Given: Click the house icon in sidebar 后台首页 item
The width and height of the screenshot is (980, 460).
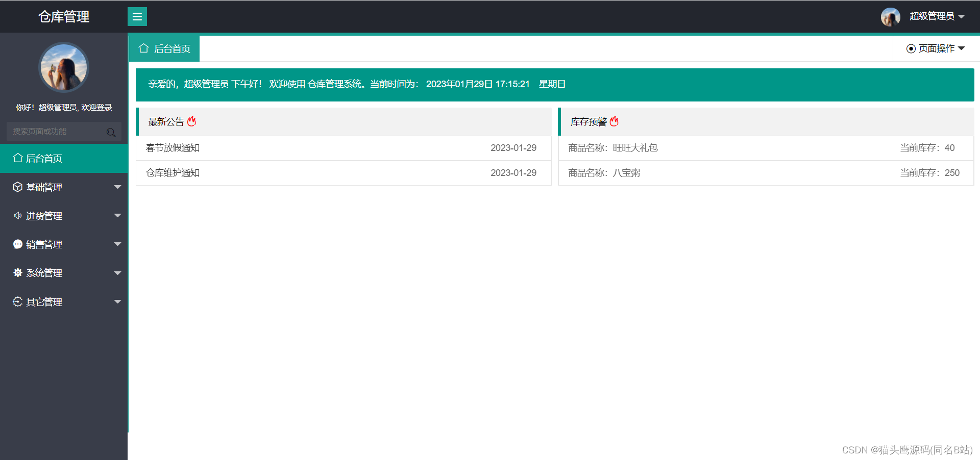Looking at the screenshot, I should [17, 158].
